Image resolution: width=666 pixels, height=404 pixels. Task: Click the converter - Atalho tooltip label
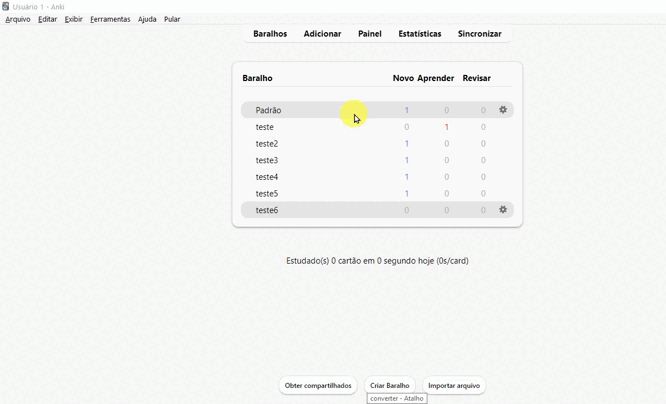click(x=397, y=398)
